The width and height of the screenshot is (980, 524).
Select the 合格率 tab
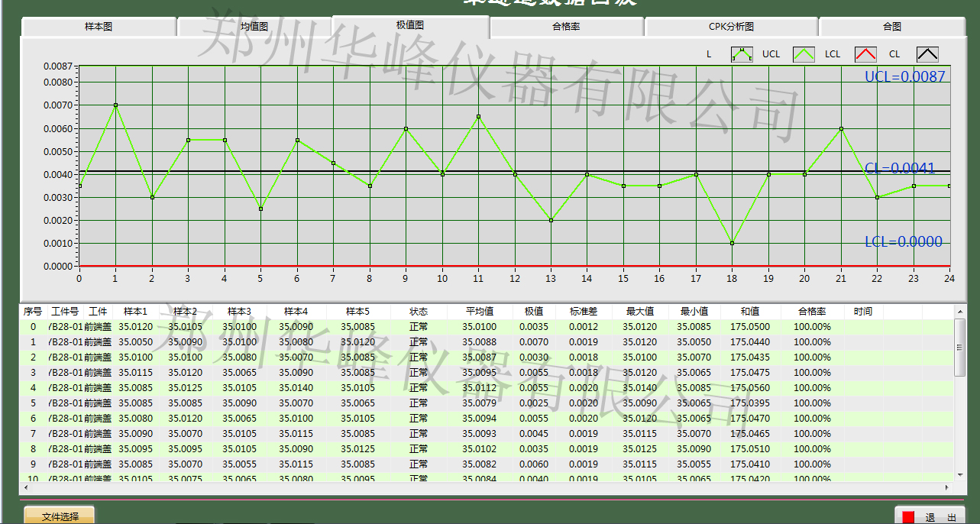click(566, 27)
